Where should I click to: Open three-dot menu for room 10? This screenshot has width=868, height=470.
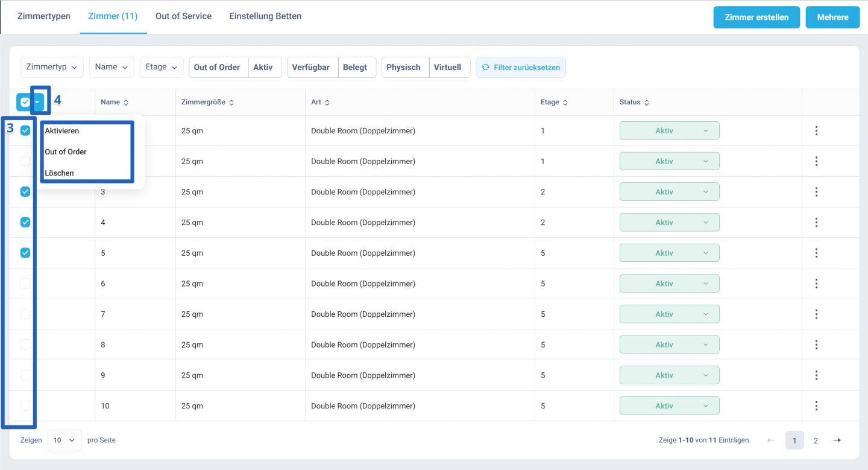click(x=816, y=405)
